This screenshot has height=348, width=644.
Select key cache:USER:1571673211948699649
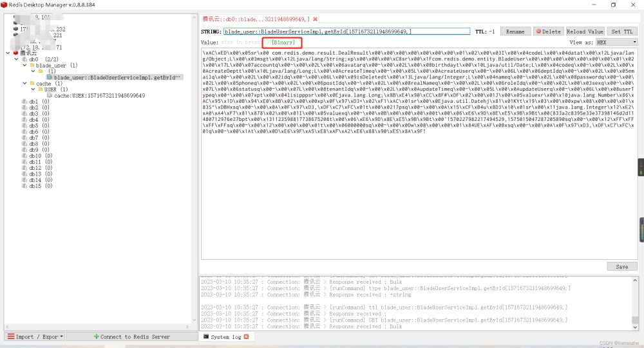click(x=99, y=95)
